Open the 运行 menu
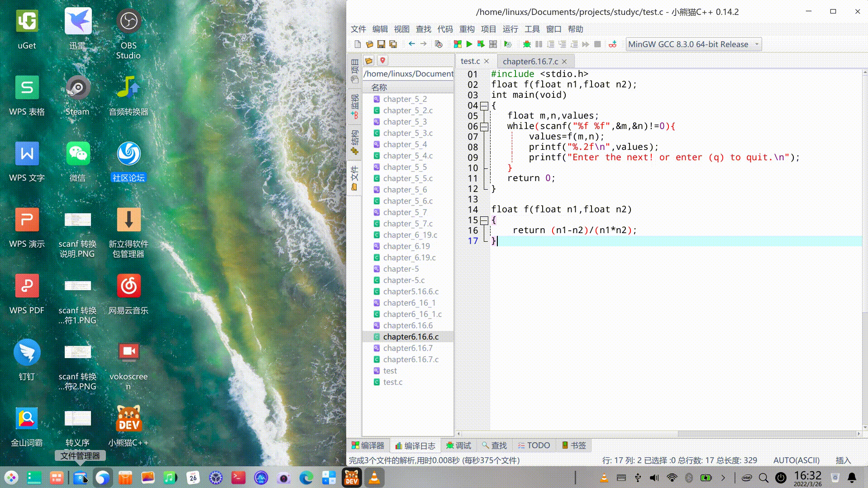868x488 pixels. (510, 29)
